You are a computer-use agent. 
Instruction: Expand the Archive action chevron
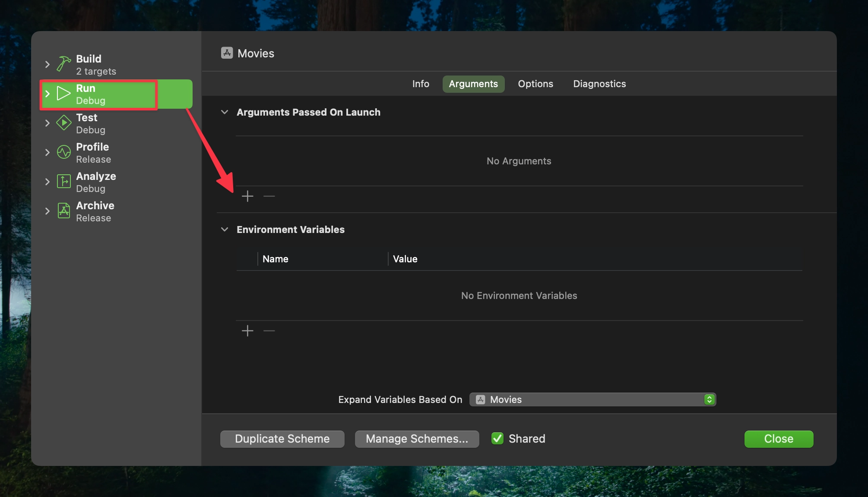[48, 211]
